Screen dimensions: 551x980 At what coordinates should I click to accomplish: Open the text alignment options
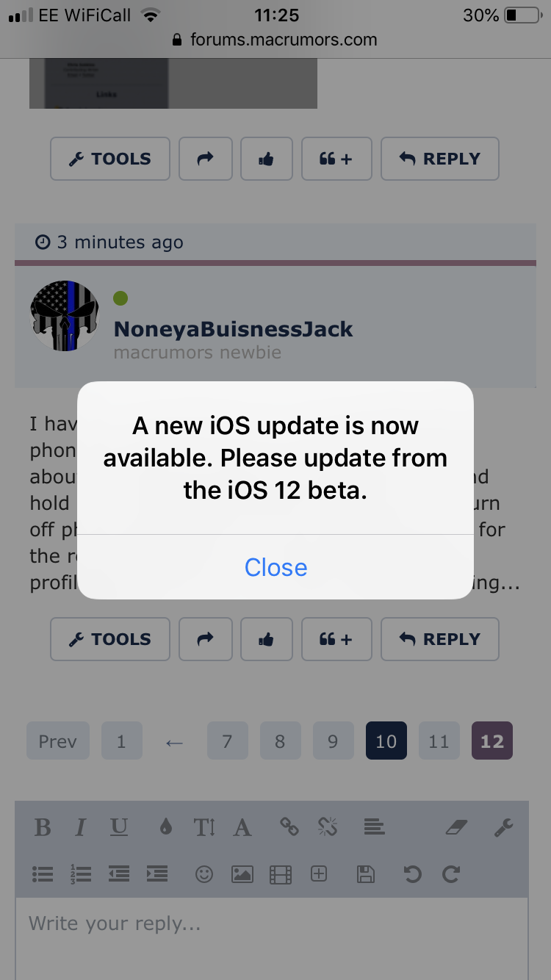(374, 828)
